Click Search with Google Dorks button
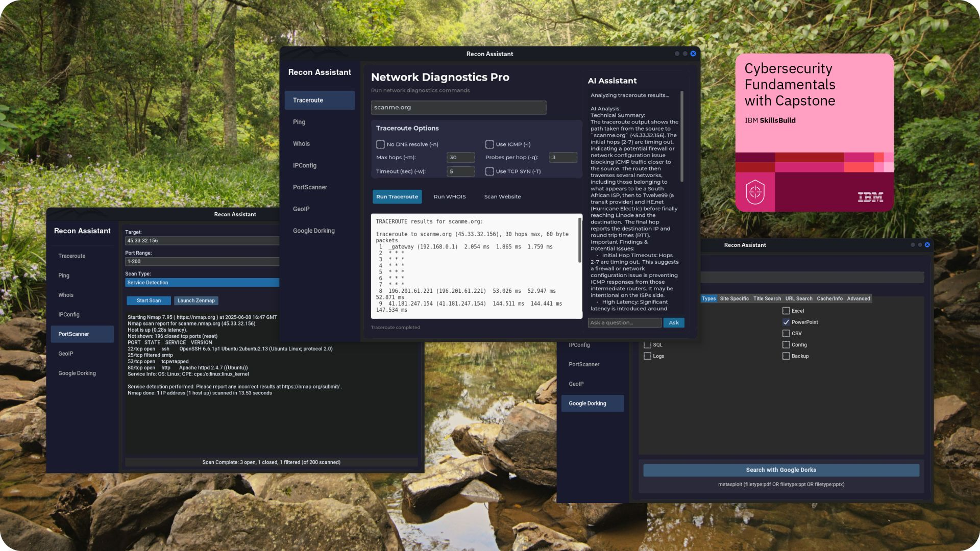Screen dimensions: 980x551 pos(781,470)
